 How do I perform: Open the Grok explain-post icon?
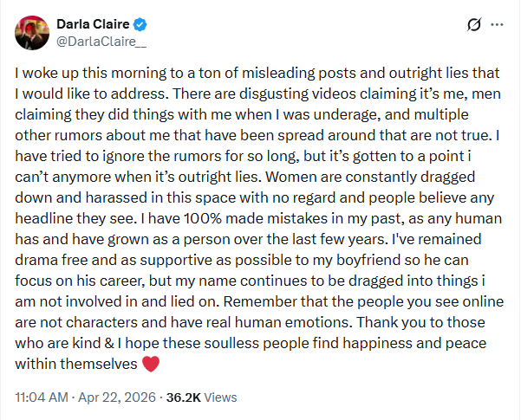tap(474, 24)
